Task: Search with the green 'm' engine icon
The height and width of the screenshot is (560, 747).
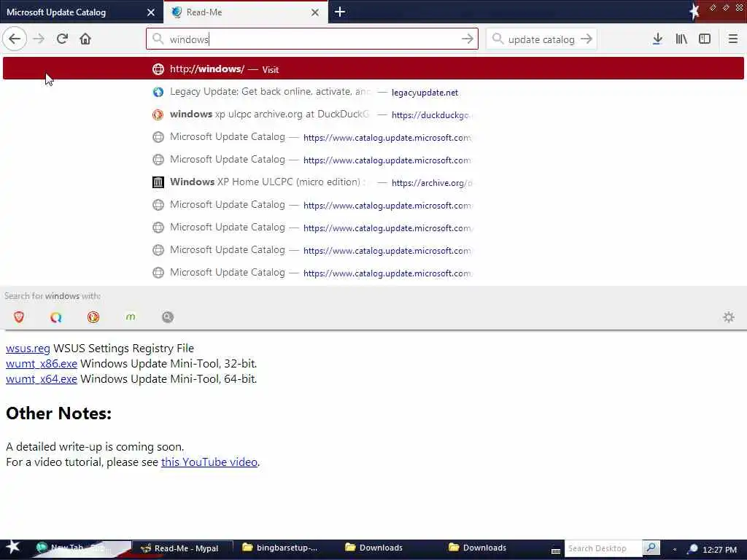Action: pos(131,317)
